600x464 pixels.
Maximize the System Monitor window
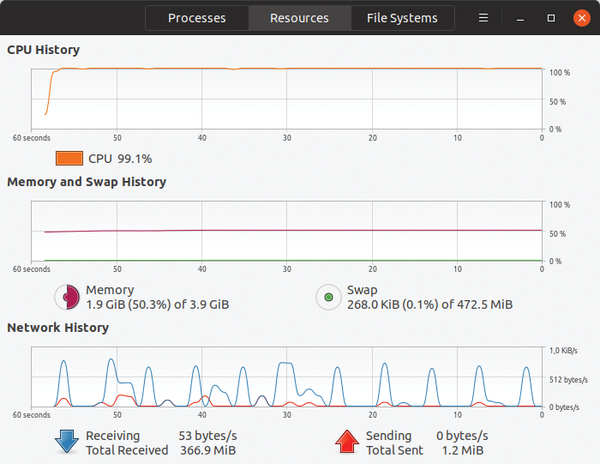(x=551, y=18)
